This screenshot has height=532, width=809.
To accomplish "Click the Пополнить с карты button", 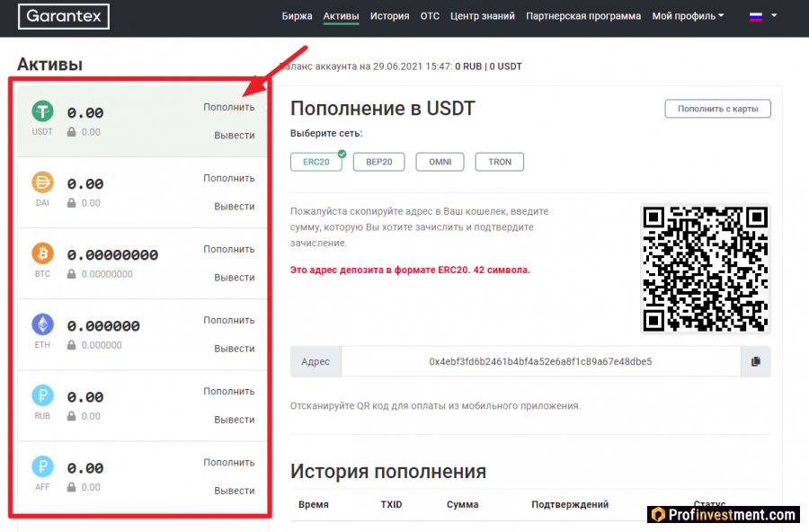I will [717, 109].
